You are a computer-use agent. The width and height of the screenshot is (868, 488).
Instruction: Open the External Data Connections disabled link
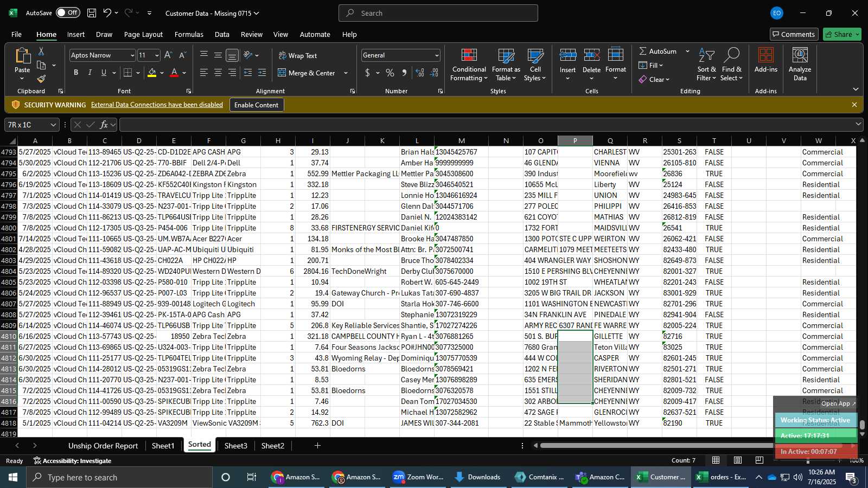pos(157,105)
